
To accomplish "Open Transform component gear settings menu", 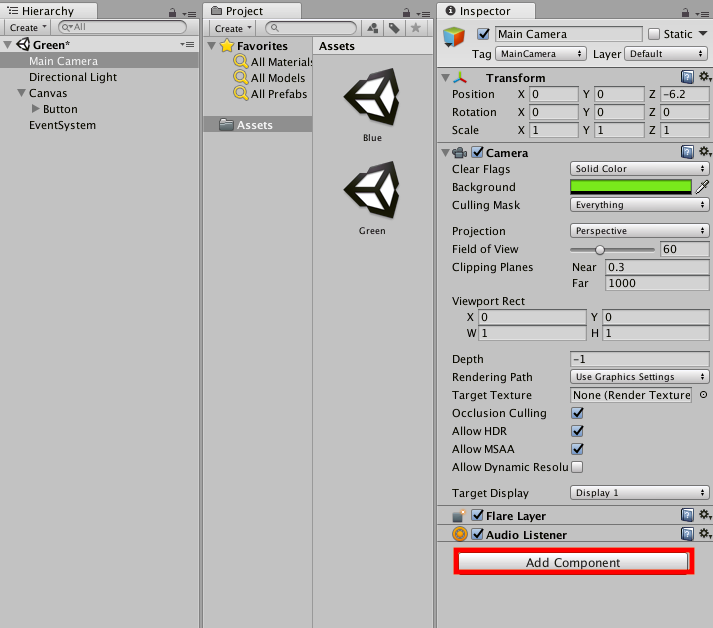I will 704,77.
